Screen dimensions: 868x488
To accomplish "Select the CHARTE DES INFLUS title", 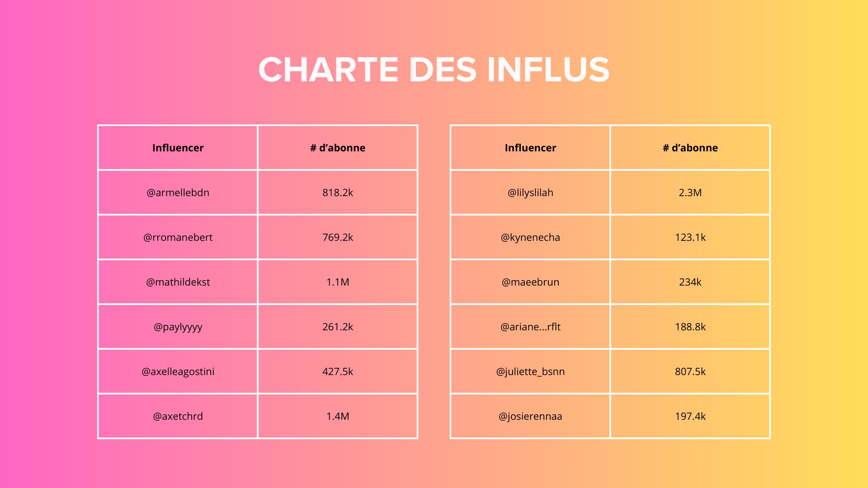I will (x=434, y=70).
